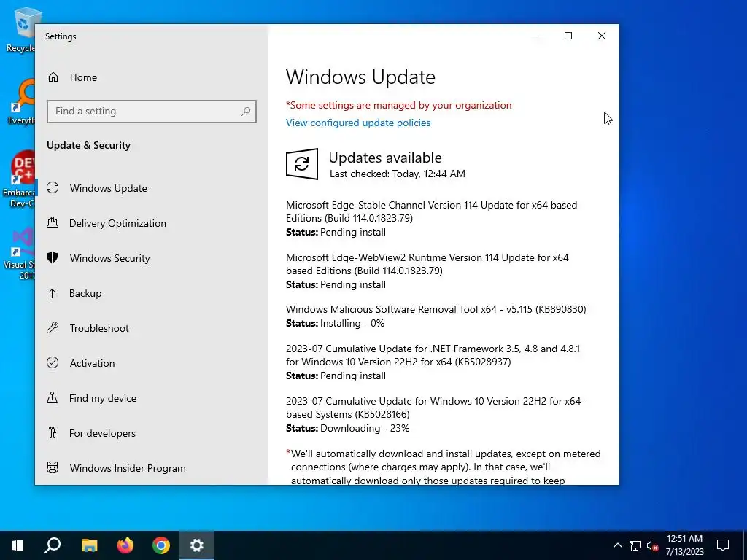The height and width of the screenshot is (560, 747).
Task: Click the Home house icon in Settings
Action: 53,77
